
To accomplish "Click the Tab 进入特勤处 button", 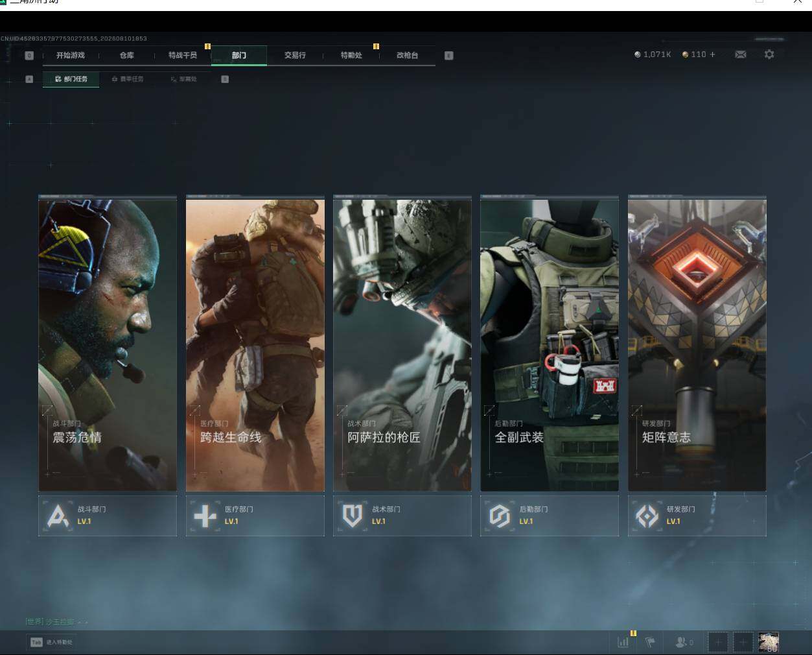I will (x=52, y=642).
